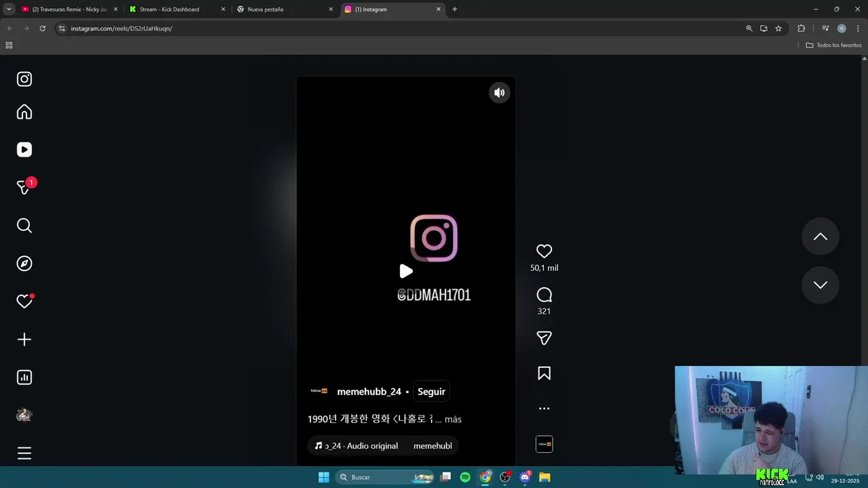This screenshot has height=488, width=868.
Task: Open Windows Start menu
Action: pos(323,477)
